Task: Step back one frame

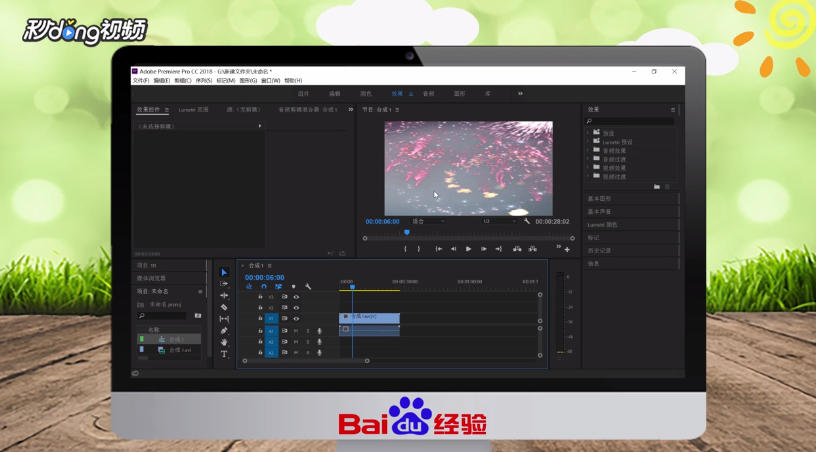Action: [x=453, y=249]
